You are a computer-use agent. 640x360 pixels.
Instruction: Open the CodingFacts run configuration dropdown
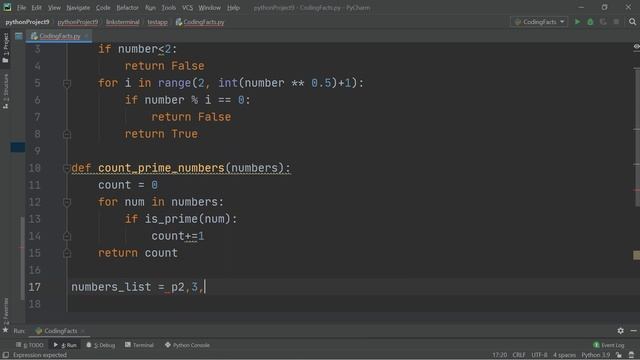[539, 22]
